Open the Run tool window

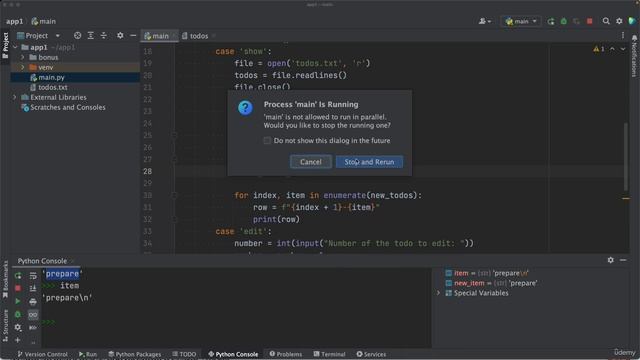(88, 354)
